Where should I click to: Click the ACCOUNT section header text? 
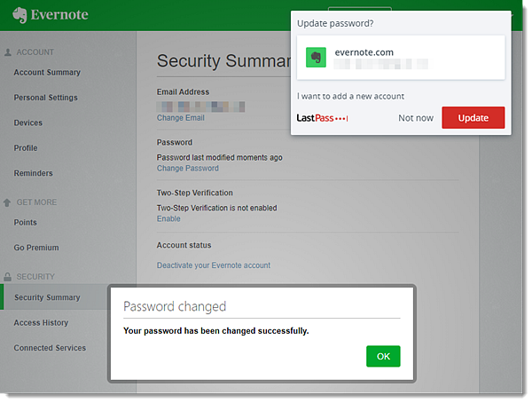coord(35,52)
